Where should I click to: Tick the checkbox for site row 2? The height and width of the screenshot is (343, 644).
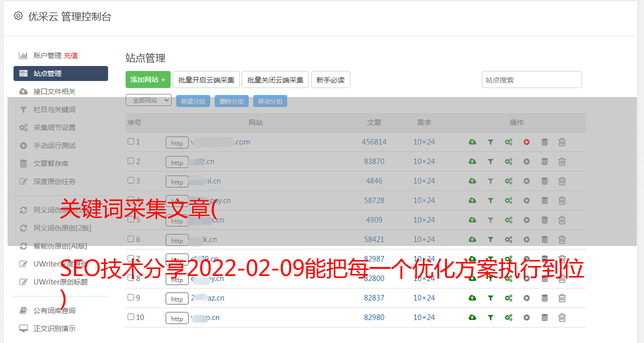[131, 161]
